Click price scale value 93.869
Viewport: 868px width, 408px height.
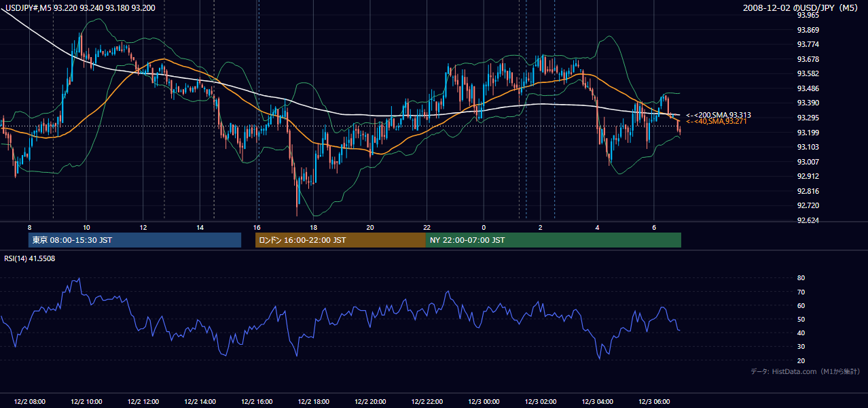click(x=808, y=30)
